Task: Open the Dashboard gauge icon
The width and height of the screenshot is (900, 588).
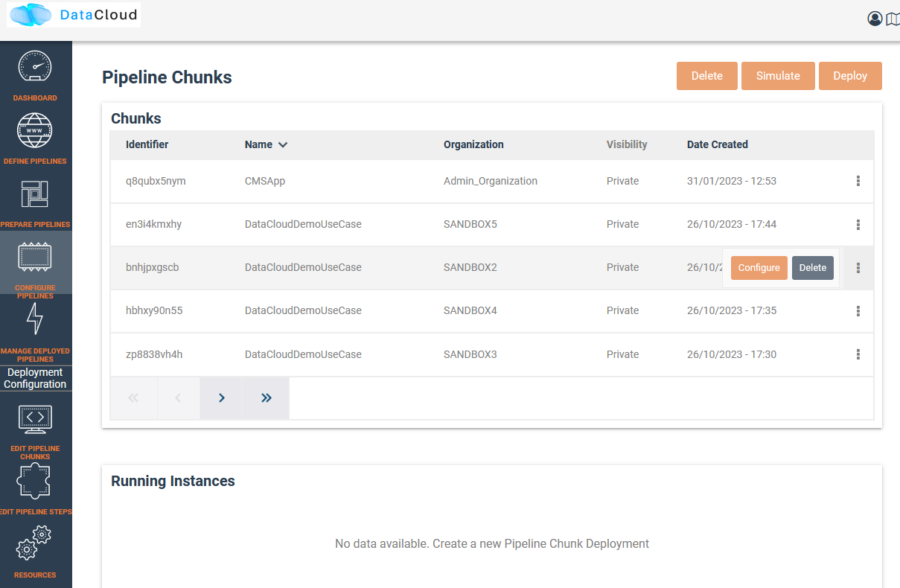Action: (35, 66)
